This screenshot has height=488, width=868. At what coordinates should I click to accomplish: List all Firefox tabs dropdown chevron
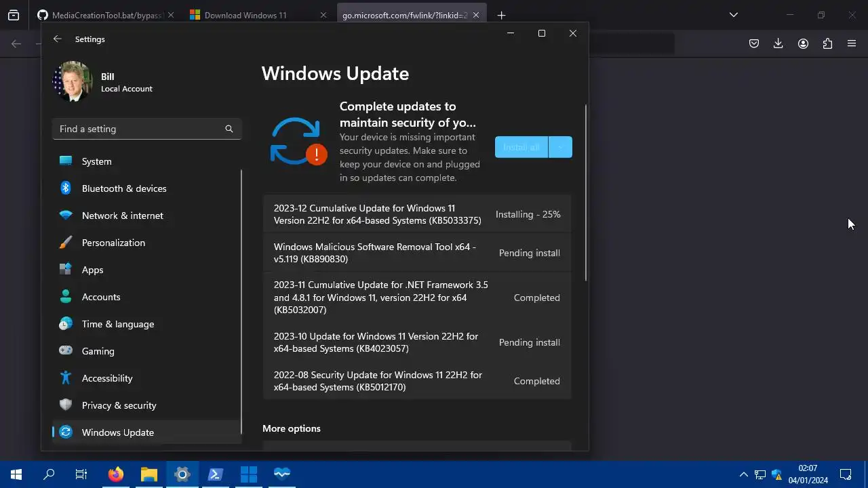(734, 15)
